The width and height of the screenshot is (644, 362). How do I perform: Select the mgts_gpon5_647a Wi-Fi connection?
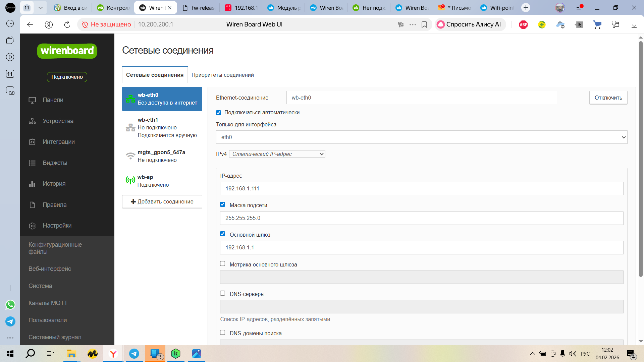(x=162, y=156)
